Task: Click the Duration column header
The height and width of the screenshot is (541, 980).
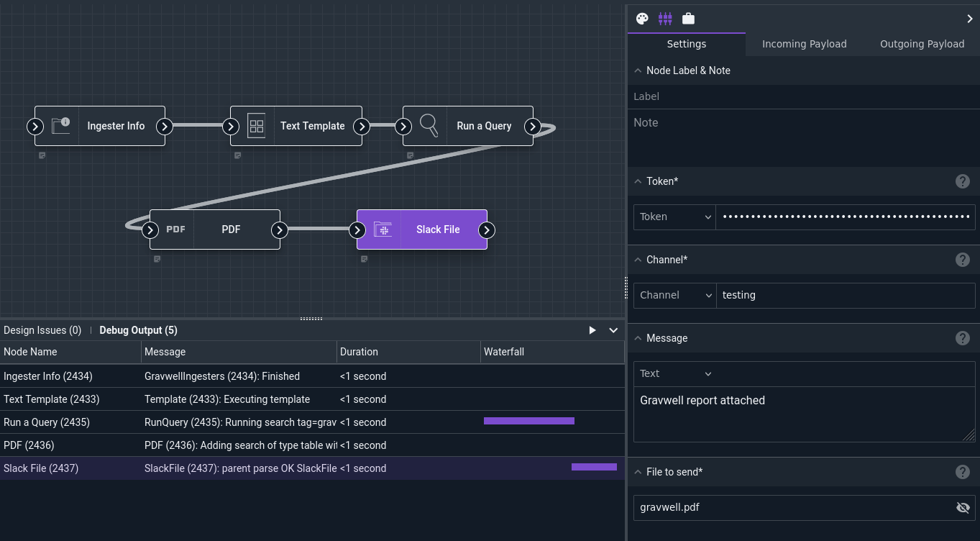Action: 408,352
